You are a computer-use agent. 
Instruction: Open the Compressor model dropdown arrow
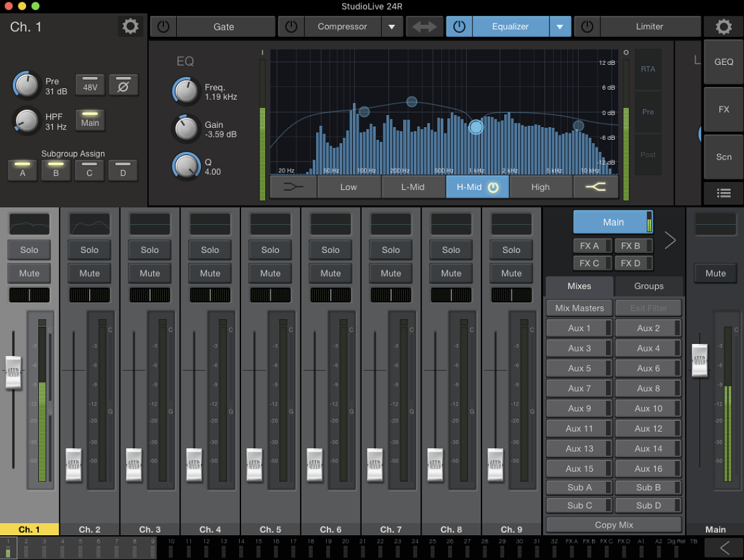coord(392,27)
